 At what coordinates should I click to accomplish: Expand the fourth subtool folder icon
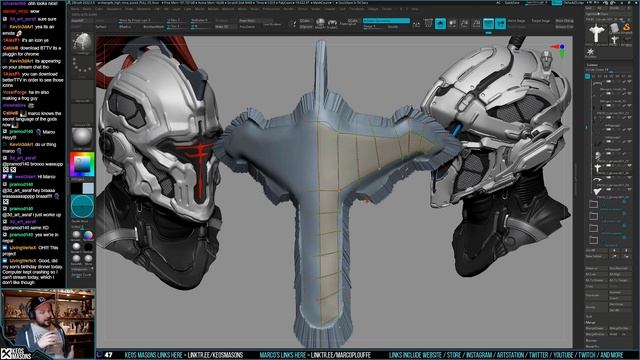pyautogui.click(x=593, y=240)
